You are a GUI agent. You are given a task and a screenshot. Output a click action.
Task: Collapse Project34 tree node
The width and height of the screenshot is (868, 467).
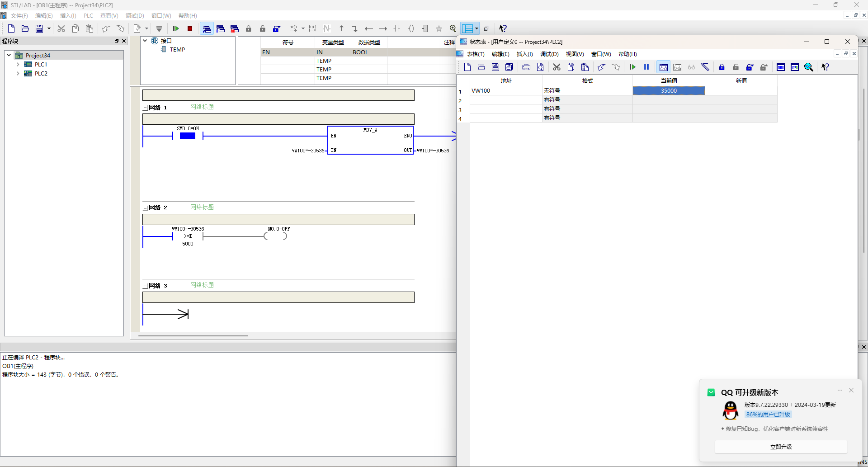(x=9, y=55)
